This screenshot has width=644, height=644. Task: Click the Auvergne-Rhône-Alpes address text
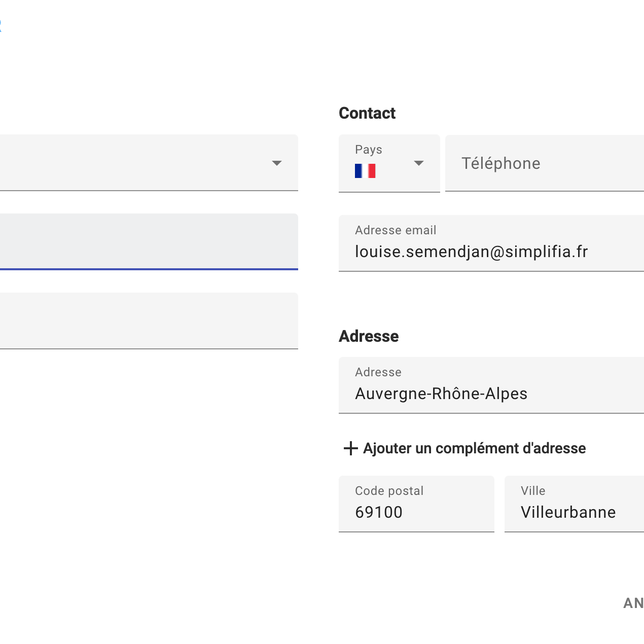pyautogui.click(x=441, y=394)
